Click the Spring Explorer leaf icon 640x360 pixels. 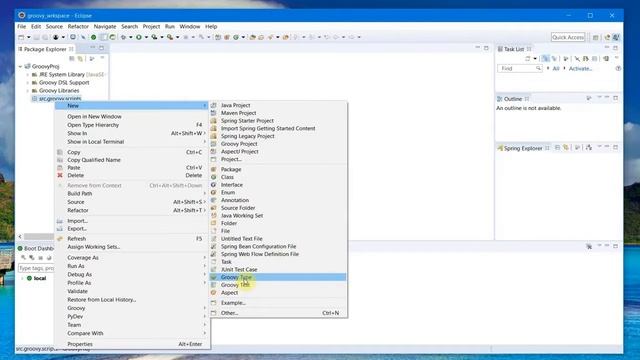point(500,148)
